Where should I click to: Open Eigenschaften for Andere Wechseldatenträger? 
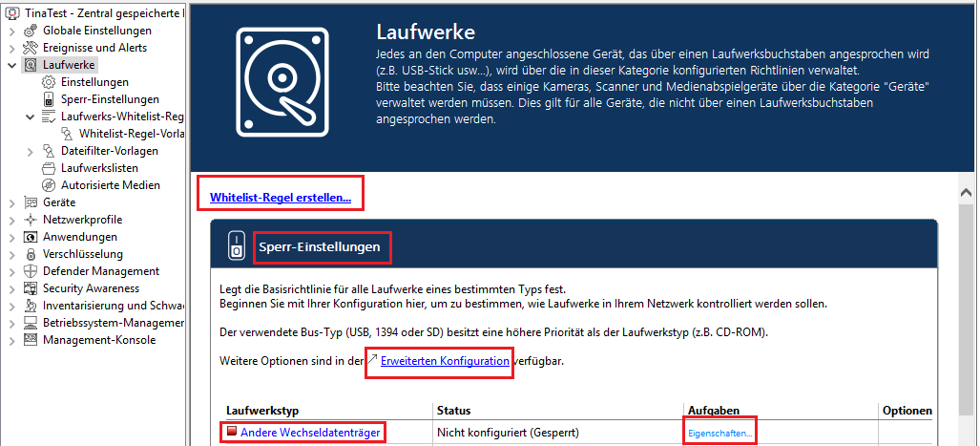coord(720,433)
